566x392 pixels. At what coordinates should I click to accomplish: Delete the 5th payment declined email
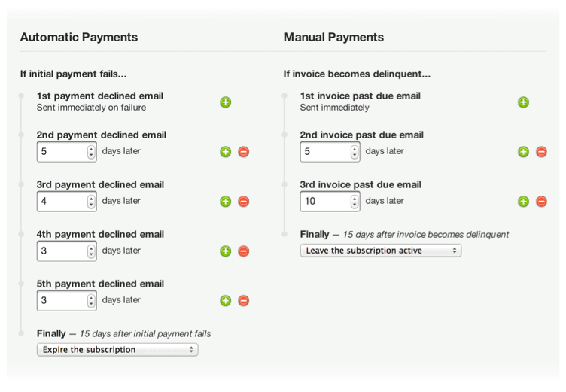point(243,301)
